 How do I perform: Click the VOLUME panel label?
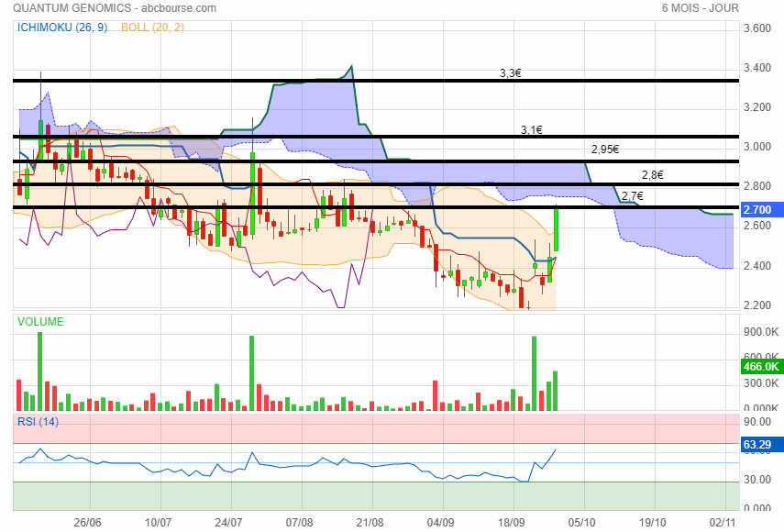(x=40, y=322)
